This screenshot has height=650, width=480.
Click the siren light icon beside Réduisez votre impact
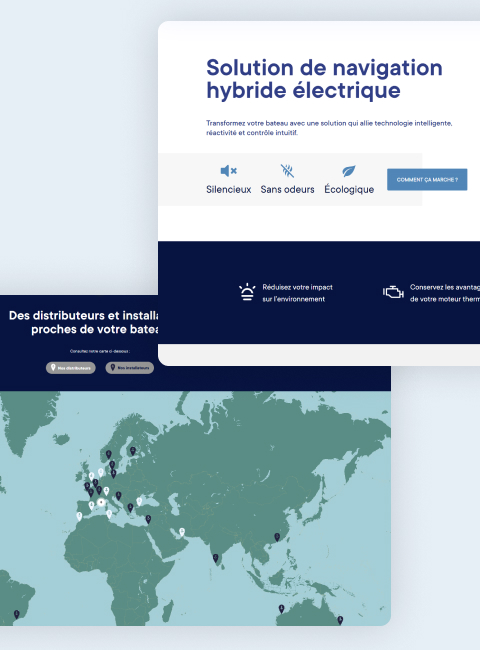pyautogui.click(x=247, y=292)
